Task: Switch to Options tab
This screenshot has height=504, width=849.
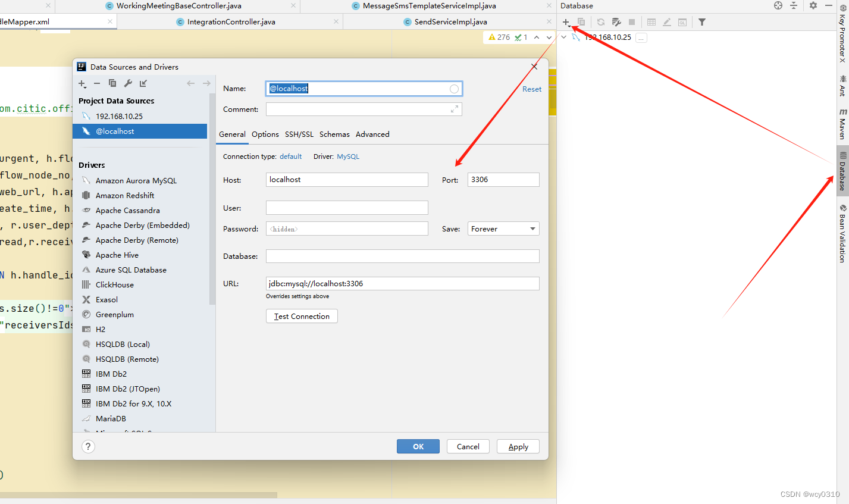Action: click(265, 134)
